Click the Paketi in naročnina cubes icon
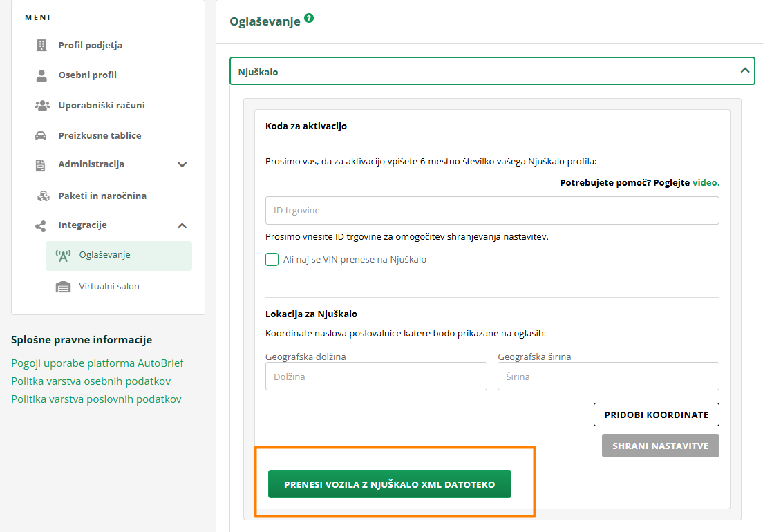Image resolution: width=763 pixels, height=532 pixels. click(43, 196)
